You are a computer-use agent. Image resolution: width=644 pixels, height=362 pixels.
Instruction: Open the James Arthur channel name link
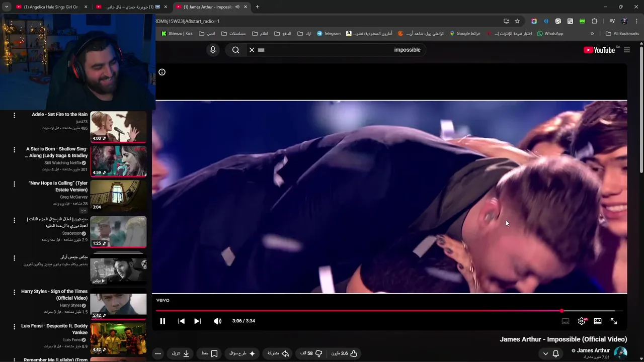point(593,350)
